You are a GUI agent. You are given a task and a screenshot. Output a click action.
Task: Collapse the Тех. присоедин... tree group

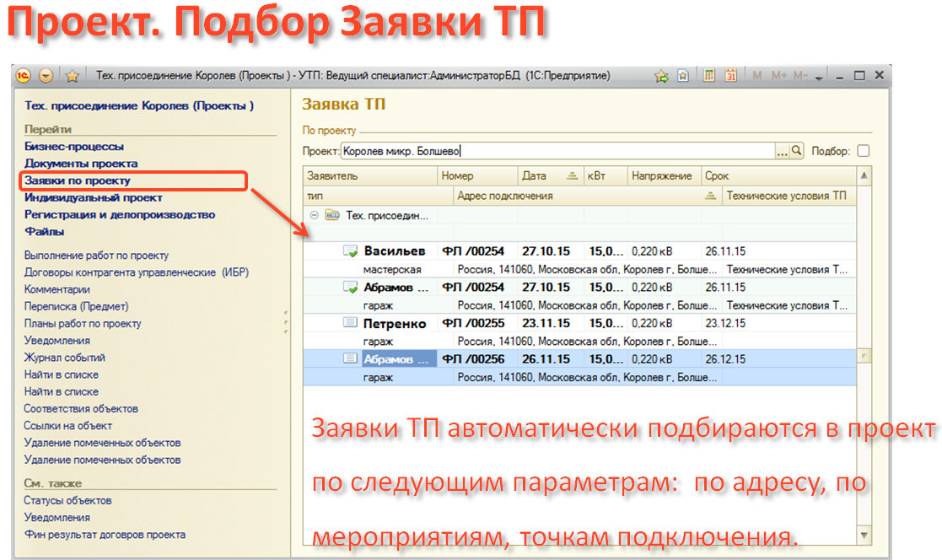pos(315,215)
